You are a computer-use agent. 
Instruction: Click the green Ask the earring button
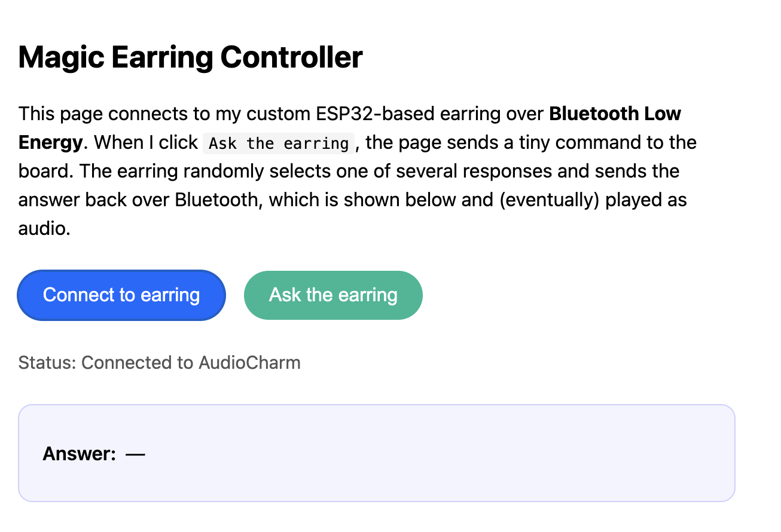332,295
